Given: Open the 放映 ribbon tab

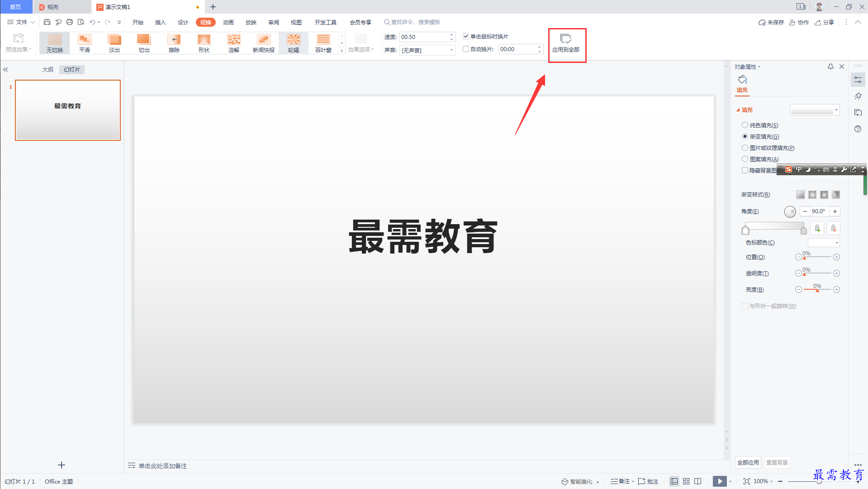Looking at the screenshot, I should point(251,22).
